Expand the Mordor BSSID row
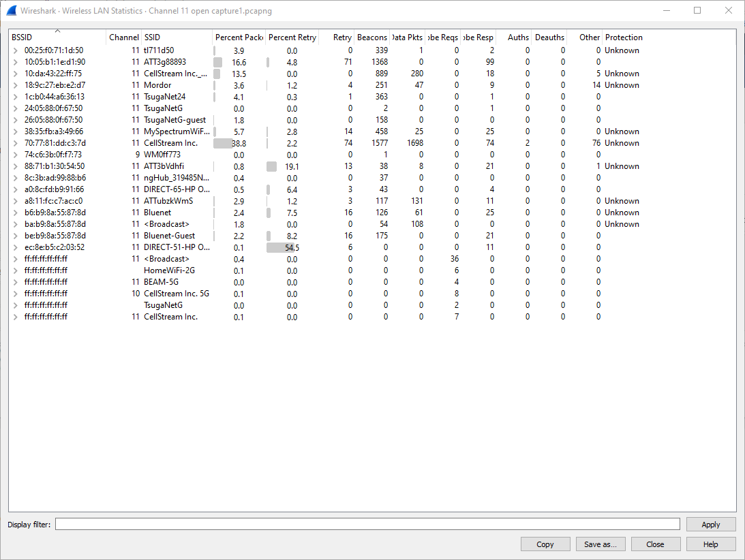Screen dimensions: 745x560 (15, 85)
